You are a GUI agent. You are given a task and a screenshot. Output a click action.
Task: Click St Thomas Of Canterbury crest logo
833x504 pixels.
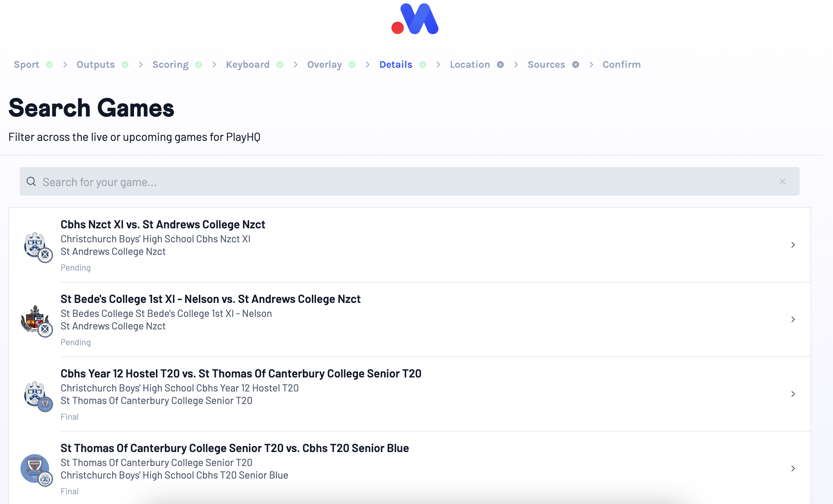pos(34,468)
